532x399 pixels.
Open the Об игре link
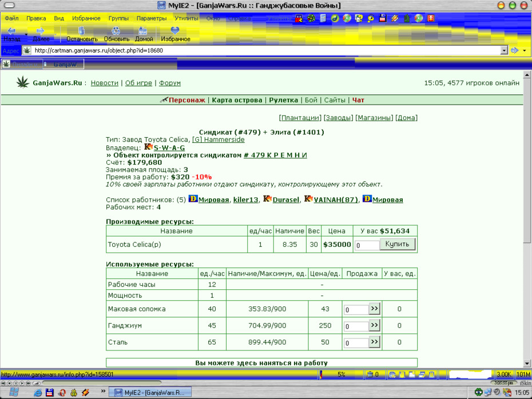tap(138, 83)
